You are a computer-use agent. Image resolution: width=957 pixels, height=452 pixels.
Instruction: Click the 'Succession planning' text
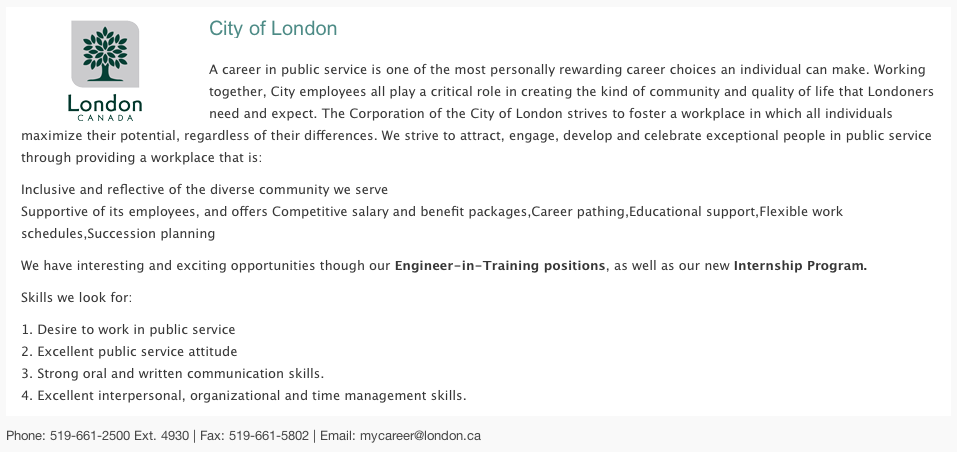[x=151, y=234]
